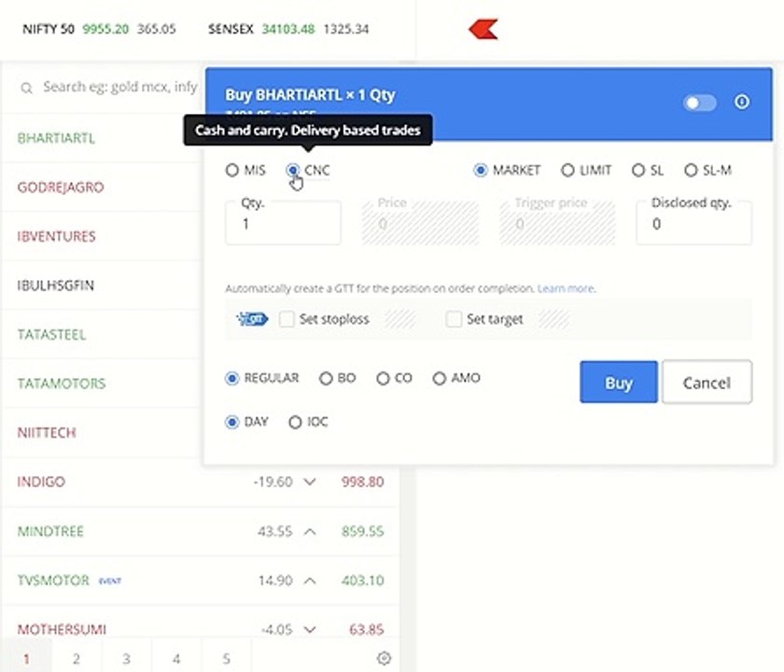This screenshot has height=672, width=784.
Task: Click TVSMOTOR price 403.10
Action: coord(362,580)
